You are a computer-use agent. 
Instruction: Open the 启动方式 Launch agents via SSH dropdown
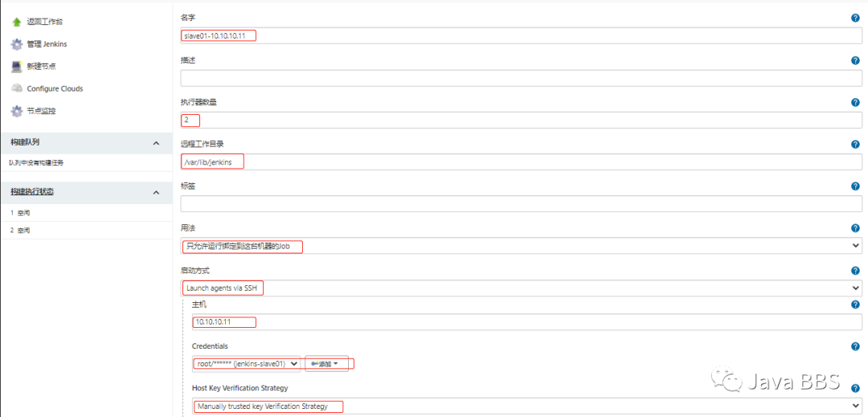(x=521, y=288)
